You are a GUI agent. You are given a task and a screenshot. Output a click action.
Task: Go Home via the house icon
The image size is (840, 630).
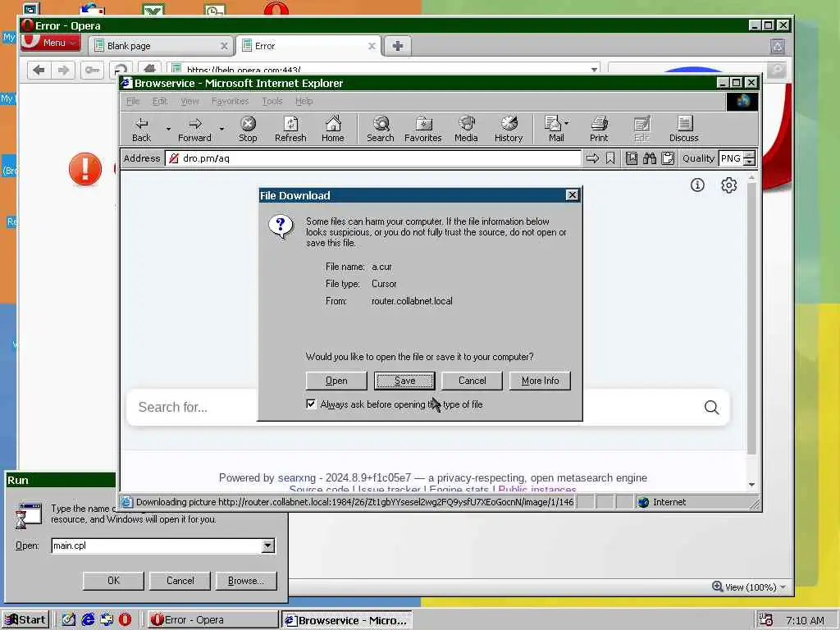click(333, 129)
